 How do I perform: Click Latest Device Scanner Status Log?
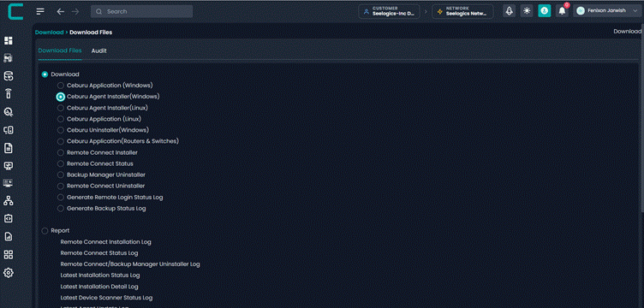106,298
